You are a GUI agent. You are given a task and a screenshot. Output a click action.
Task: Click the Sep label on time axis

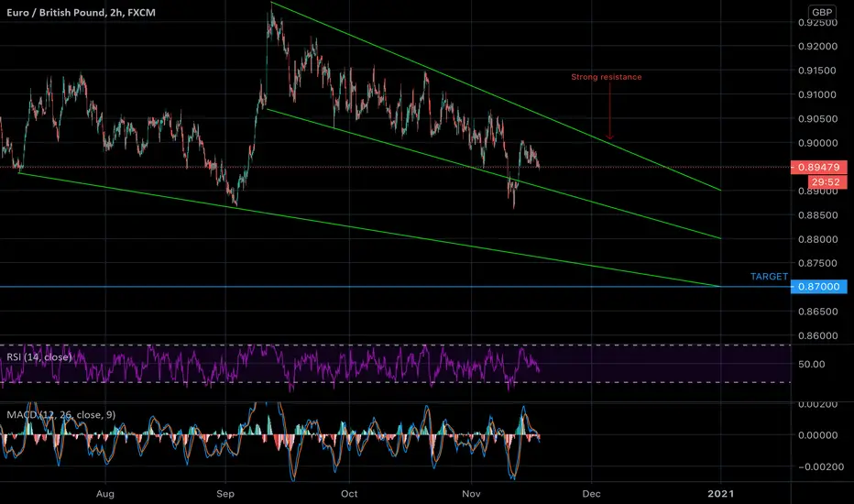[x=224, y=494]
